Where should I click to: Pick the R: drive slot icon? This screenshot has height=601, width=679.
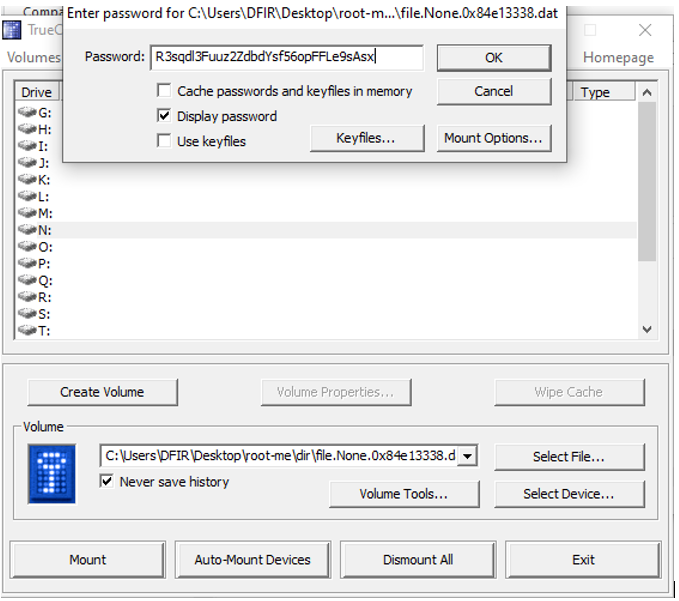pyautogui.click(x=27, y=297)
